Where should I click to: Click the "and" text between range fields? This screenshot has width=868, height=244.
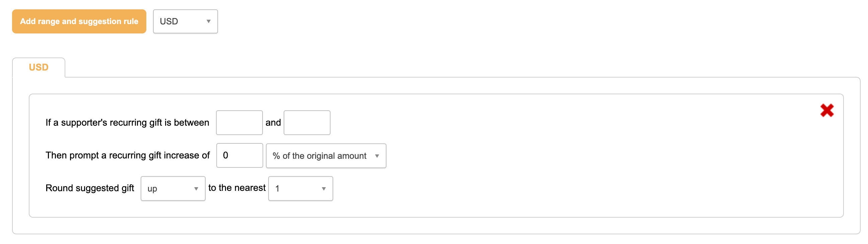tap(273, 123)
